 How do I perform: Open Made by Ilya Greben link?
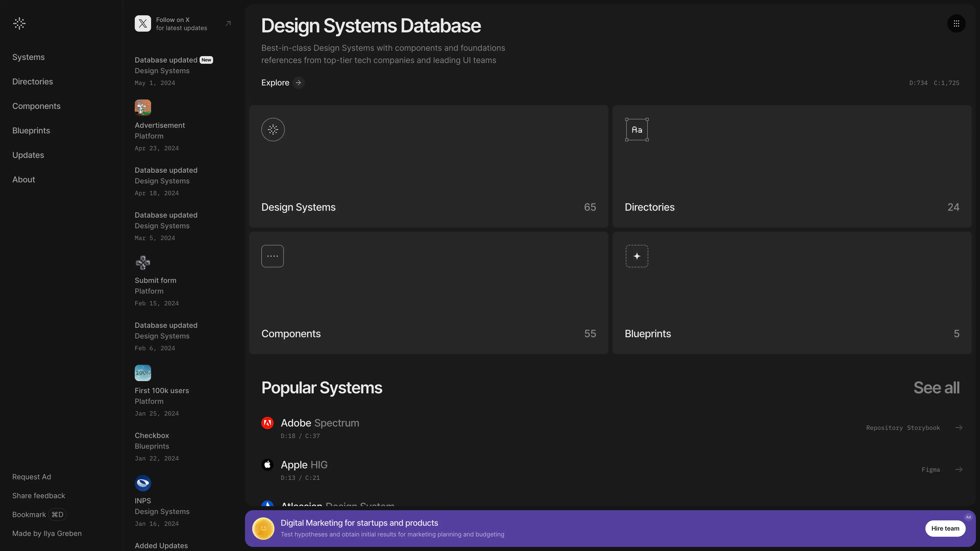[x=47, y=533]
